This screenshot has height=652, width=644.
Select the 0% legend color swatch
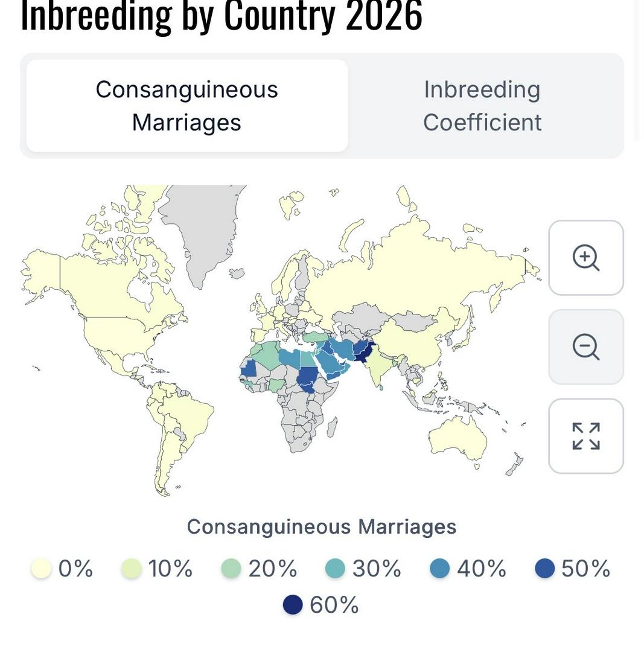[x=41, y=569]
